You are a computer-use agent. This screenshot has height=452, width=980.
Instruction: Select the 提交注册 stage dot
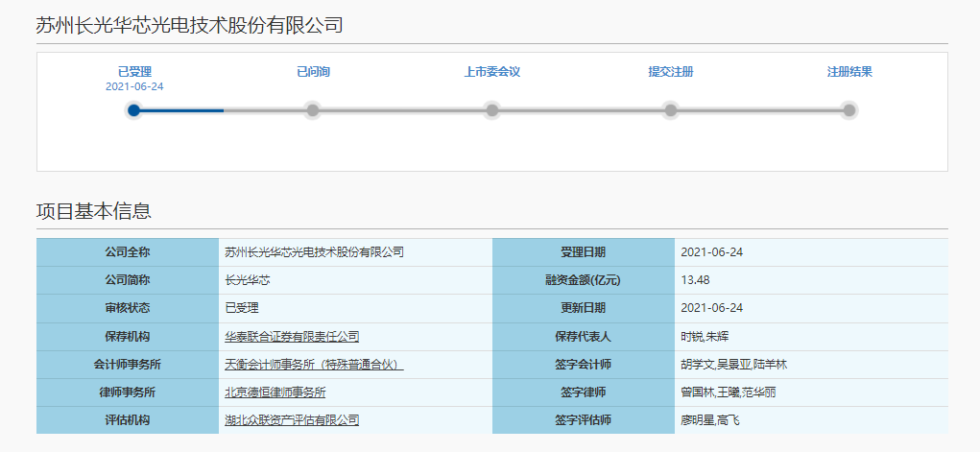[670, 110]
